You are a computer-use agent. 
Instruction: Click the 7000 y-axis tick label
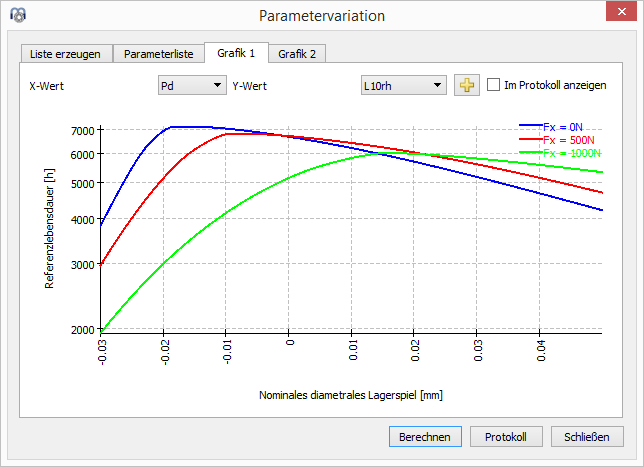[x=83, y=131]
